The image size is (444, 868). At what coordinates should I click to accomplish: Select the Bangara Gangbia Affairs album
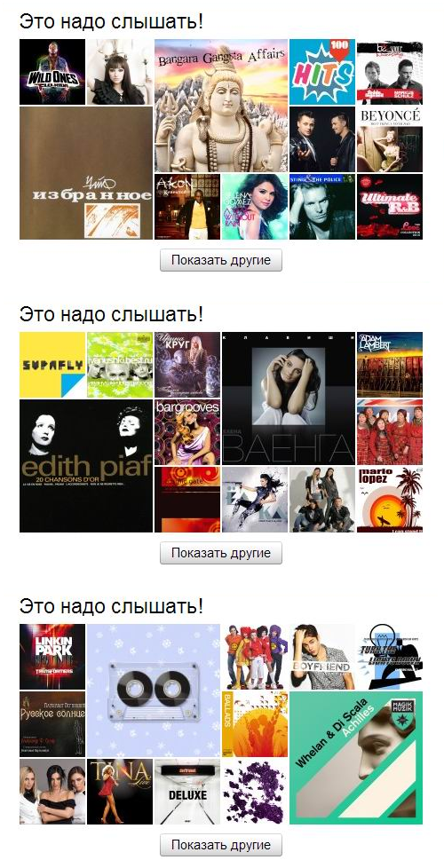[221, 106]
